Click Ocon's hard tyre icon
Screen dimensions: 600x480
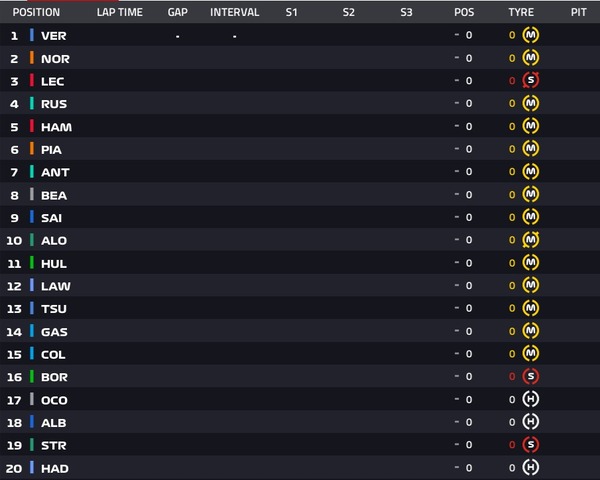[531, 400]
